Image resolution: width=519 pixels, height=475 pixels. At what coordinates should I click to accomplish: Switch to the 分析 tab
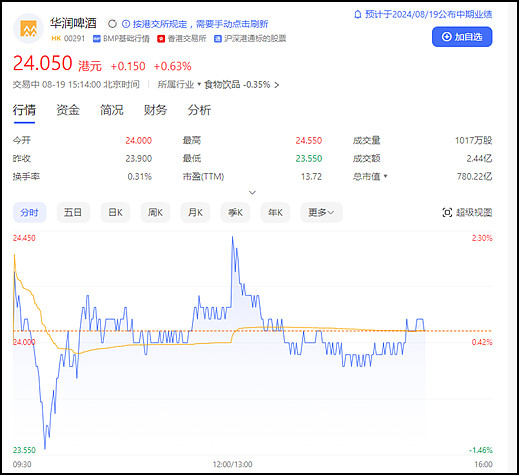click(199, 110)
